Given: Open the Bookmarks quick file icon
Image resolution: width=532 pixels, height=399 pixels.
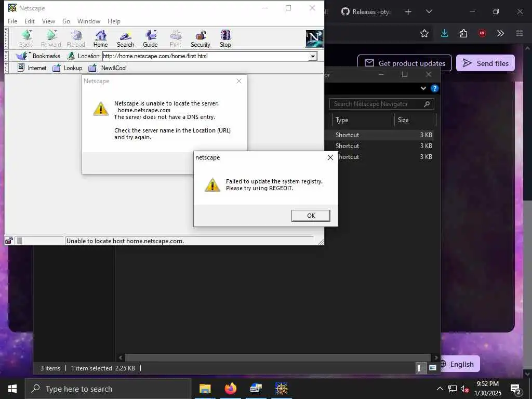Looking at the screenshot, I should 22,56.
